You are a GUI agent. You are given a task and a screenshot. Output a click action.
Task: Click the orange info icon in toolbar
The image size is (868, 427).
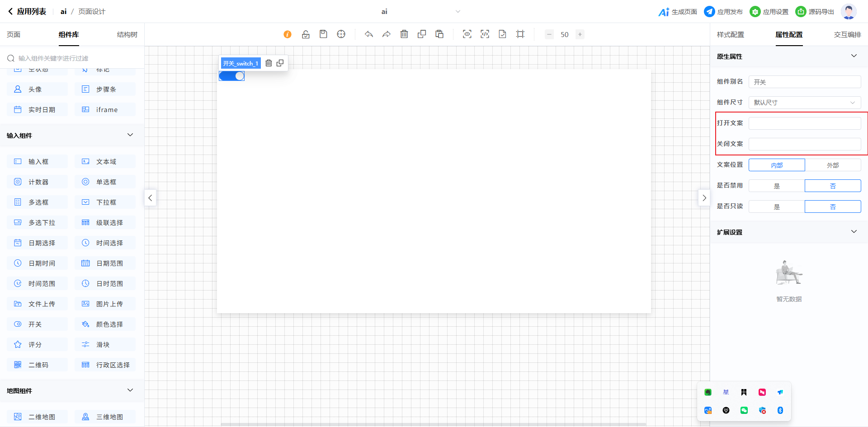288,34
